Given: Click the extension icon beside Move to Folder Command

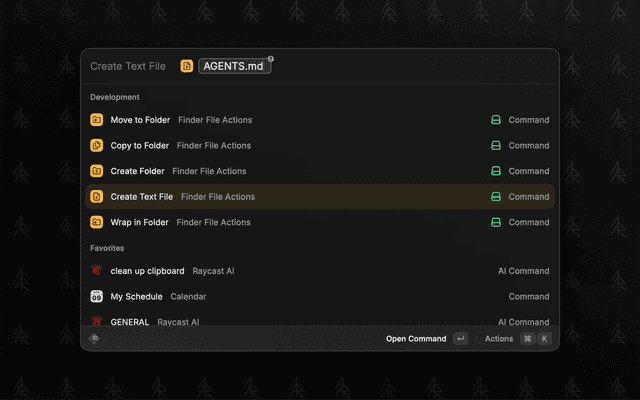Looking at the screenshot, I should (x=495, y=120).
